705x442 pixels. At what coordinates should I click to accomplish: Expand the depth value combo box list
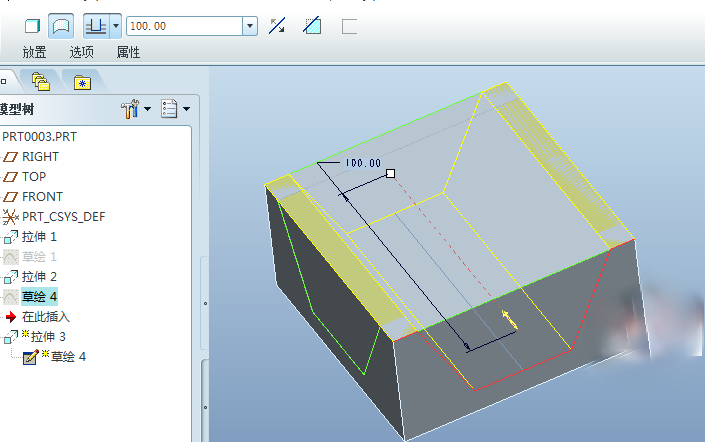(250, 26)
